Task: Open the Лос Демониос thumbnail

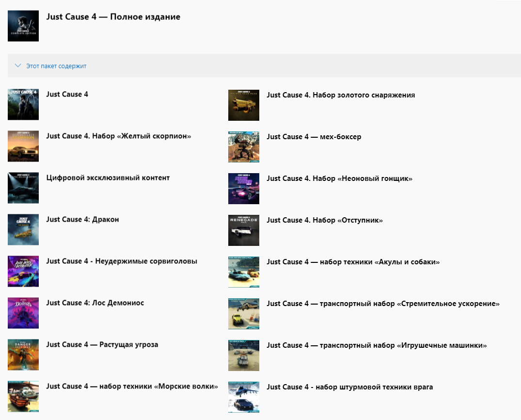Action: [x=23, y=313]
